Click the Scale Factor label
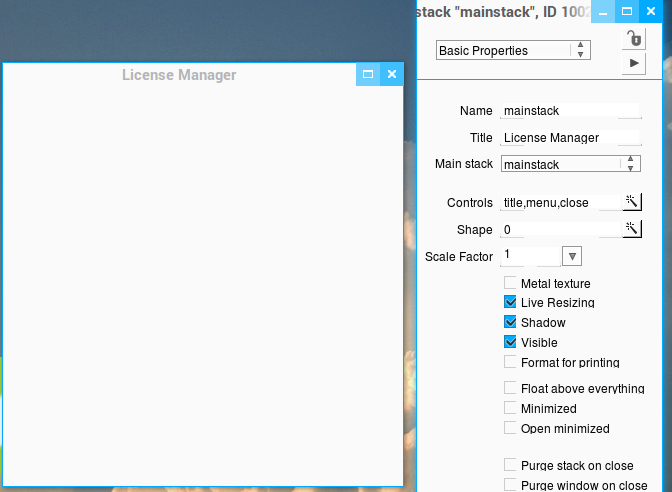Image resolution: width=672 pixels, height=492 pixels. coord(459,256)
